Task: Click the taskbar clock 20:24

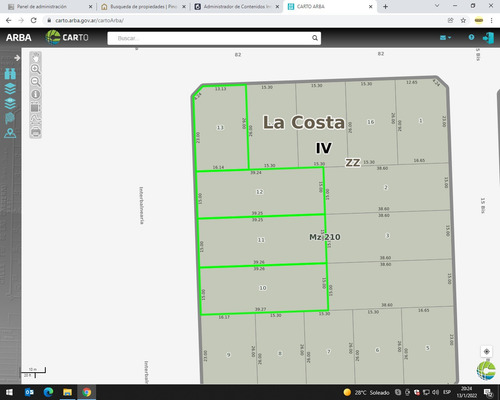Action: pyautogui.click(x=466, y=392)
